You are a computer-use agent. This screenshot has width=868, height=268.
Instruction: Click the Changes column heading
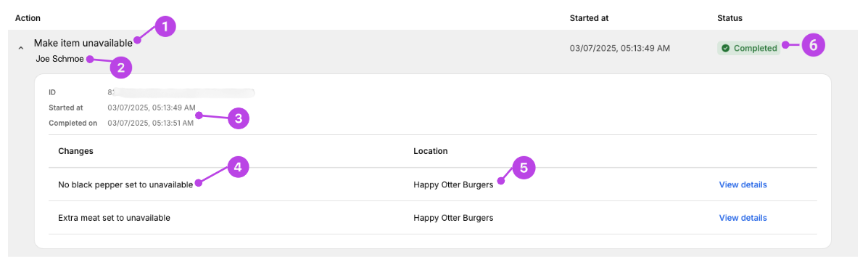click(x=75, y=151)
